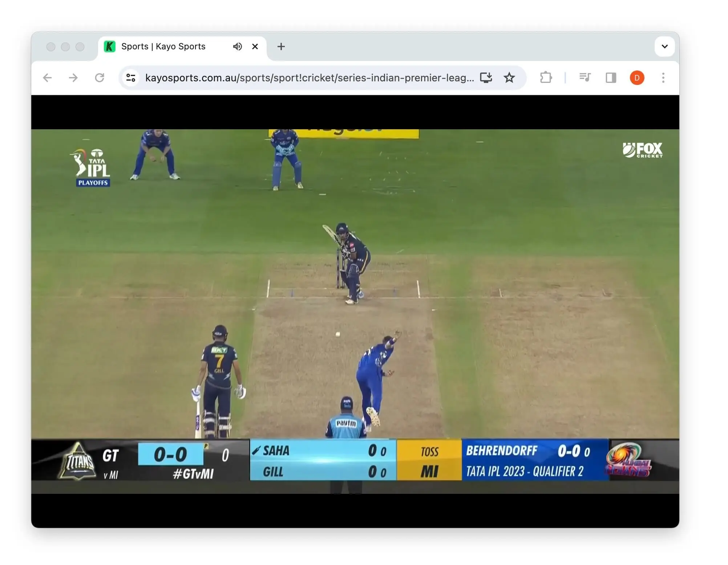Go back to the previous page
This screenshot has height=565, width=728.
(47, 78)
